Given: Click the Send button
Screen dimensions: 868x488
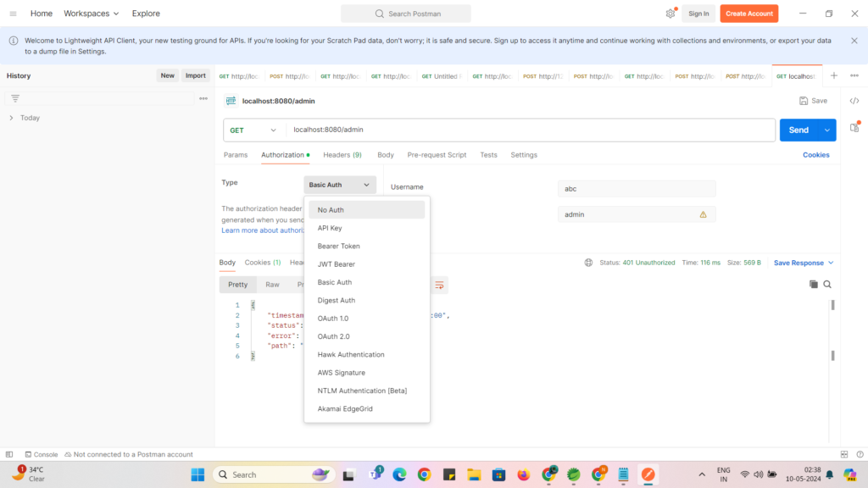Looking at the screenshot, I should (x=798, y=130).
